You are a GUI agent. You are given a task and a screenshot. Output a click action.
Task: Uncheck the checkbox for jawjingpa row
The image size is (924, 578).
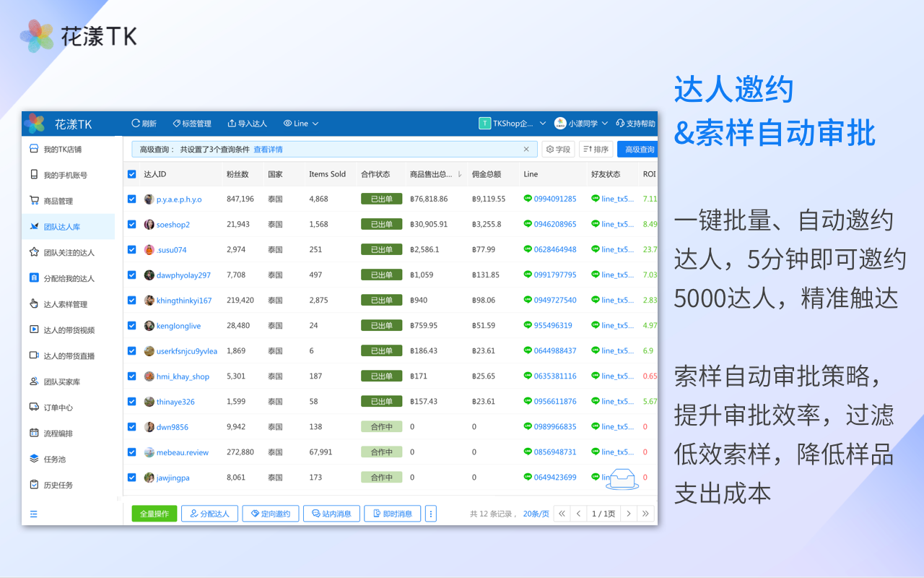(131, 478)
